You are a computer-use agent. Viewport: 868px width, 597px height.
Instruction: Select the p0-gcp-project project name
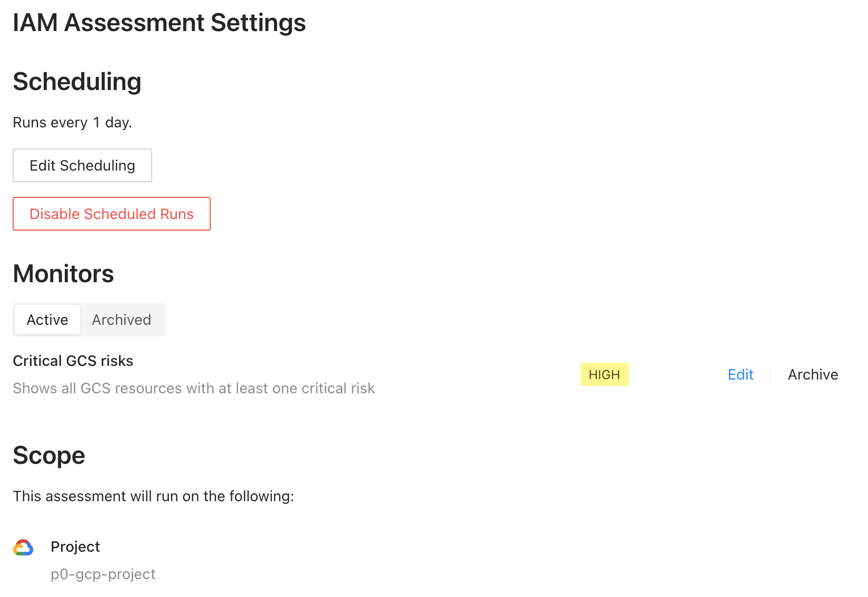103,574
